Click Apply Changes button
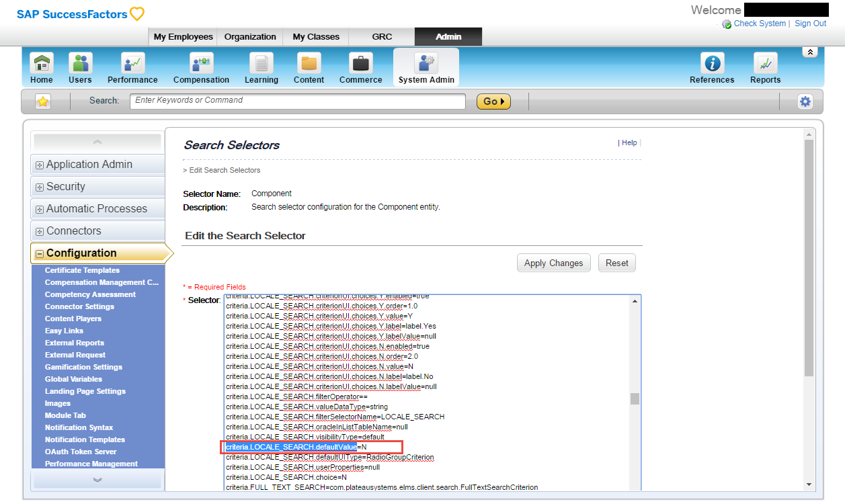 coord(553,263)
